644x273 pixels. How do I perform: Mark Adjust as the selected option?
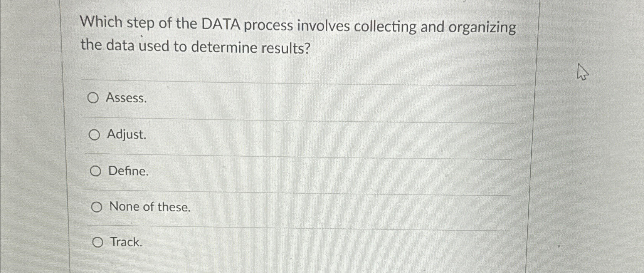tap(95, 135)
